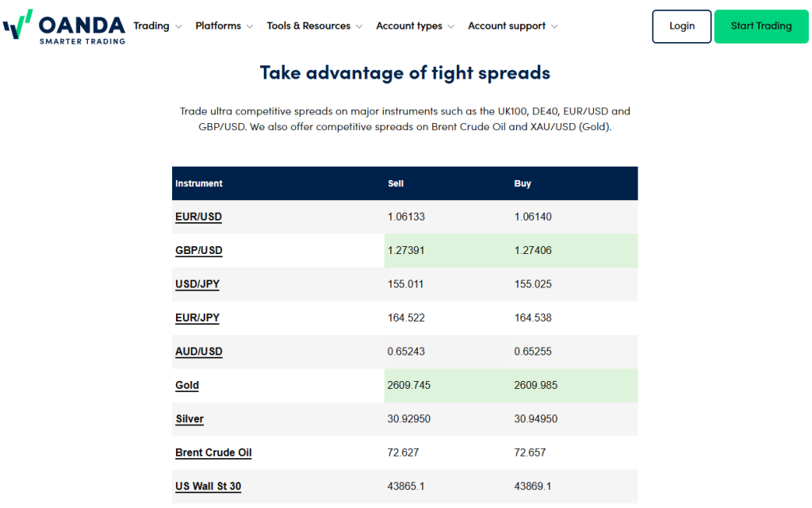Click the Sell column header
The height and width of the screenshot is (508, 812).
click(x=396, y=183)
